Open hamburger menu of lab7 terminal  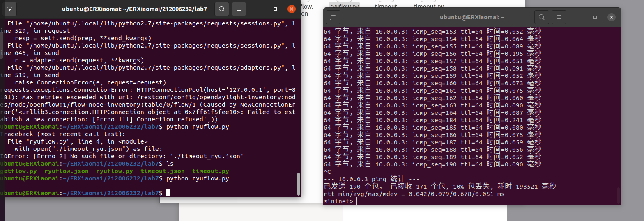[240, 9]
